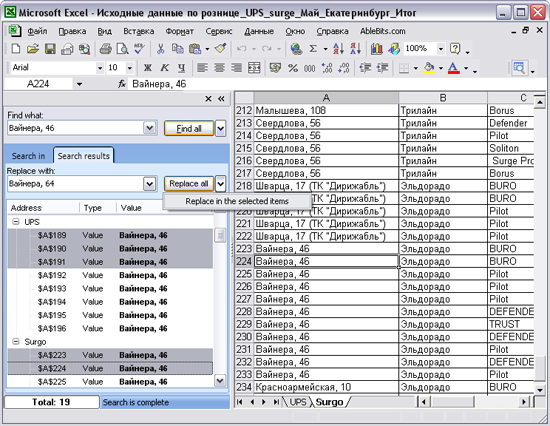Viewport: 550px width, 426px height.
Task: Click the AutoSum sigma icon
Action: pyautogui.click(x=313, y=48)
